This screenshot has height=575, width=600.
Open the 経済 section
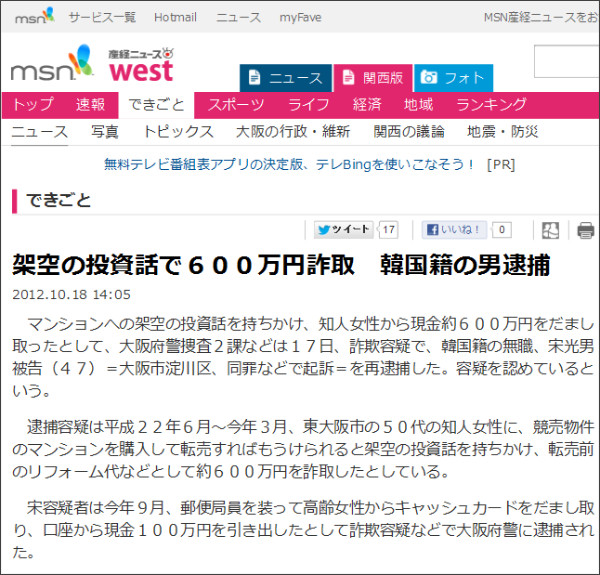367,104
